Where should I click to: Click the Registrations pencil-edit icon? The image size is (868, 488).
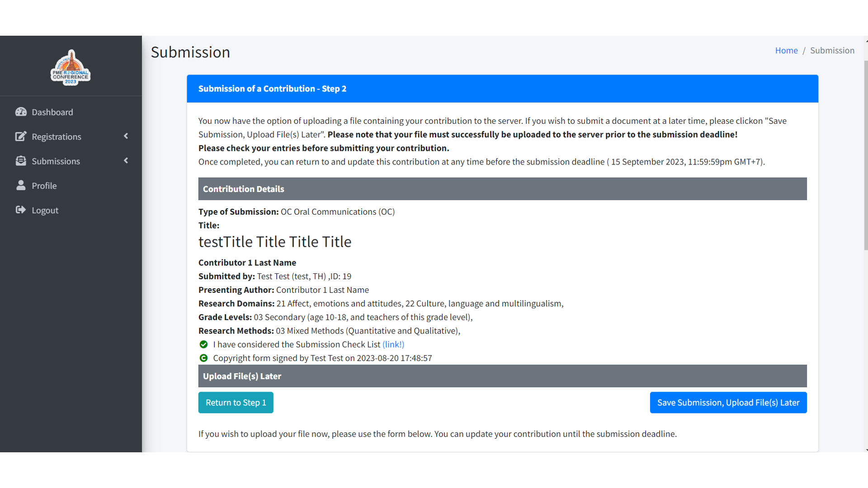[x=21, y=136]
